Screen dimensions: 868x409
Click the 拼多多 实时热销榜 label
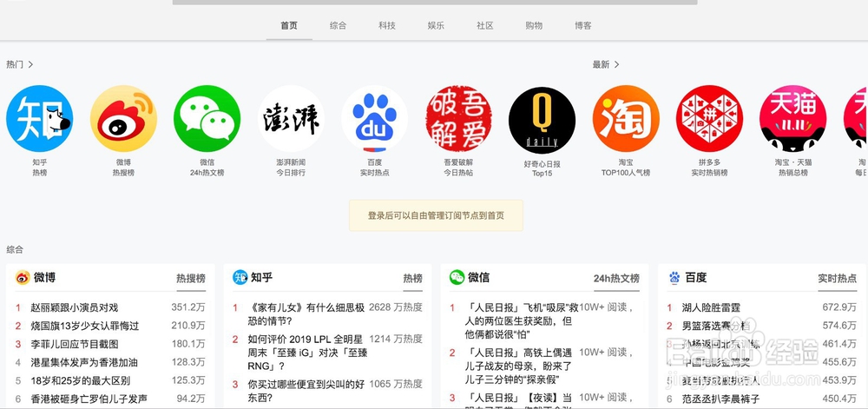click(710, 167)
